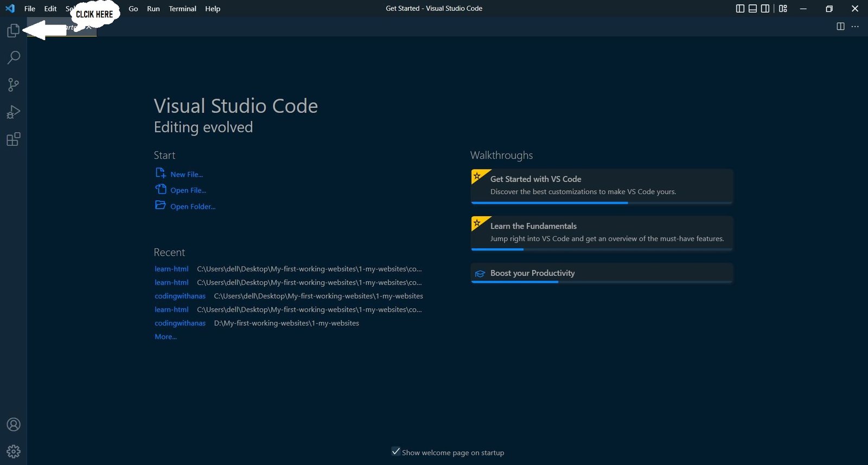
Task: Open the Terminal menu
Action: pyautogui.click(x=182, y=9)
